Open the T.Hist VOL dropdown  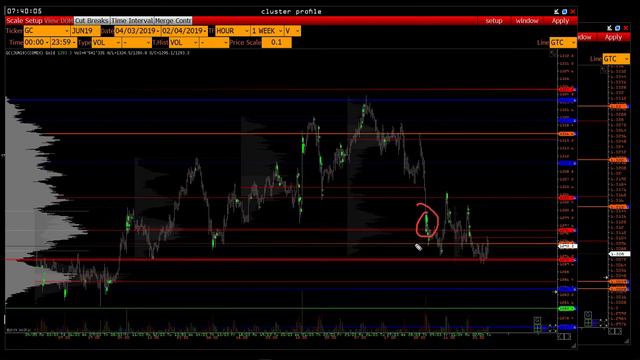(184, 42)
